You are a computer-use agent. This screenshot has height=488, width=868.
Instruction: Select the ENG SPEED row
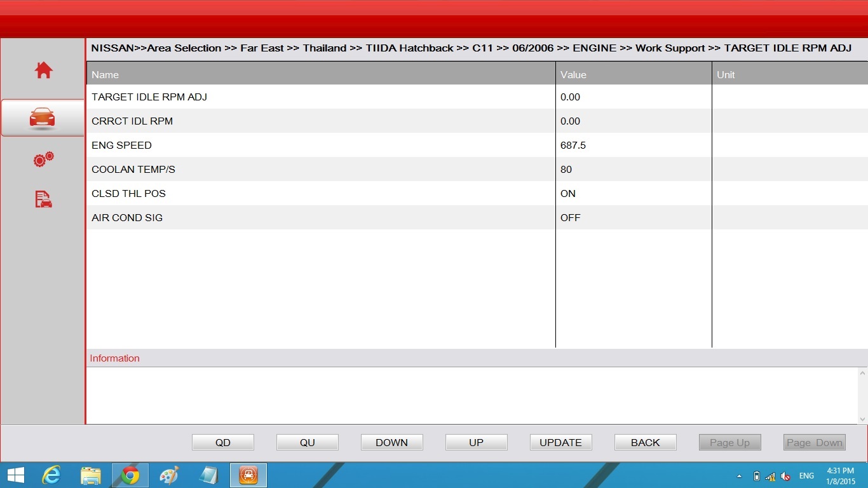click(x=477, y=146)
